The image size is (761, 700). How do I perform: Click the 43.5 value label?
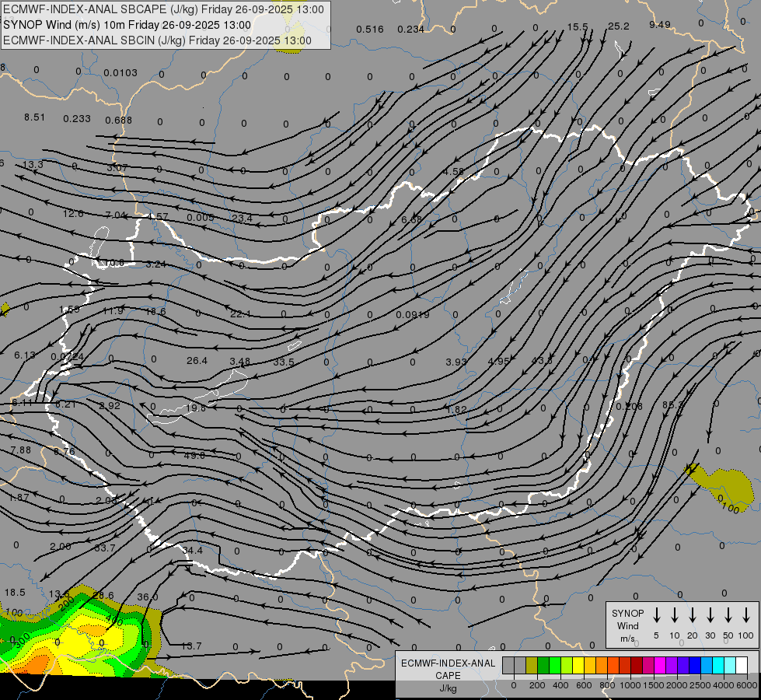[542, 360]
